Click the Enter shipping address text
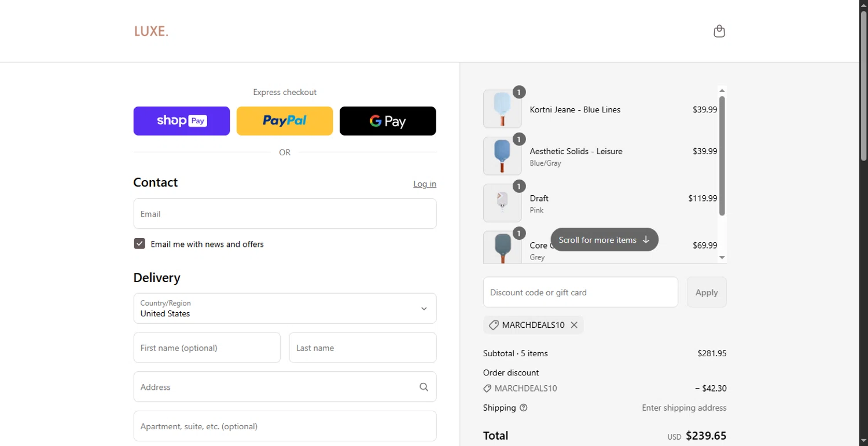Viewport: 868px width, 446px height. 684,408
